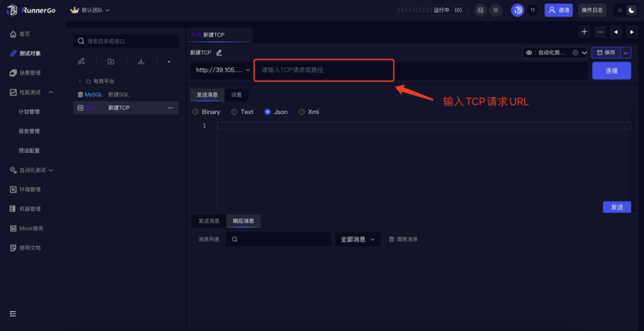This screenshot has width=644, height=331.
Task: Collapse the 性能测试 sidebar group
Action: 51,92
